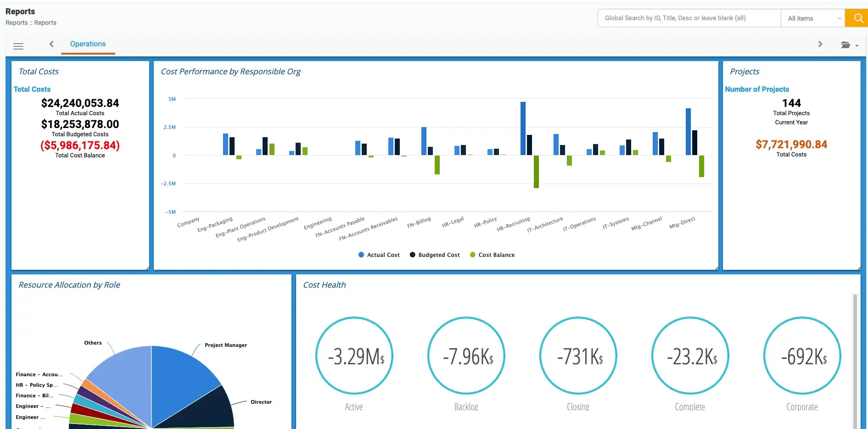The height and width of the screenshot is (429, 868).
Task: Click the Cost Performance panel resize handle
Action: [x=716, y=268]
